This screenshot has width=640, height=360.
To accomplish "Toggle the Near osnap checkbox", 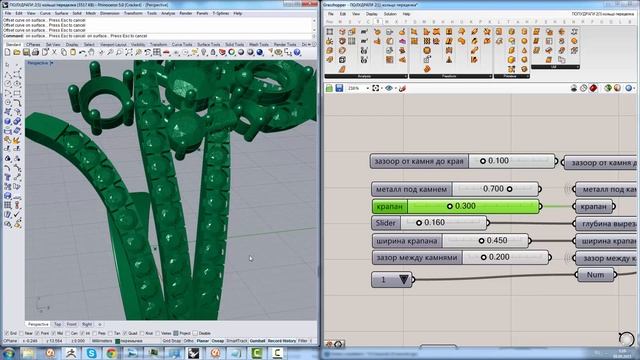I will [21, 333].
